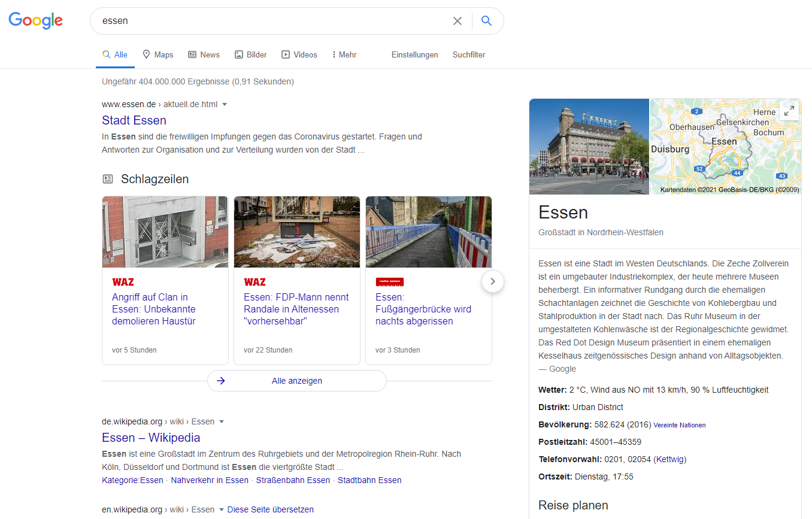Viewport: 812px width, 519px height.
Task: Switch to the Maps tab
Action: (x=158, y=54)
